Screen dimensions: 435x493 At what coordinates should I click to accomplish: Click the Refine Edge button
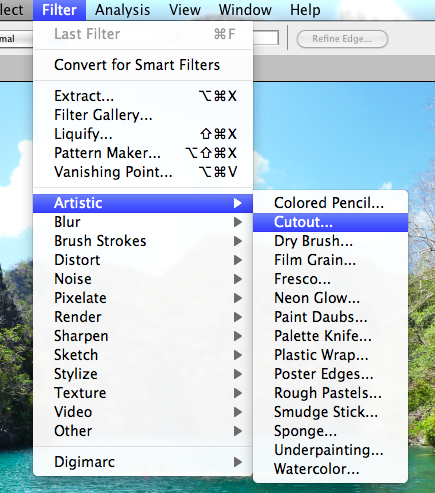[342, 39]
